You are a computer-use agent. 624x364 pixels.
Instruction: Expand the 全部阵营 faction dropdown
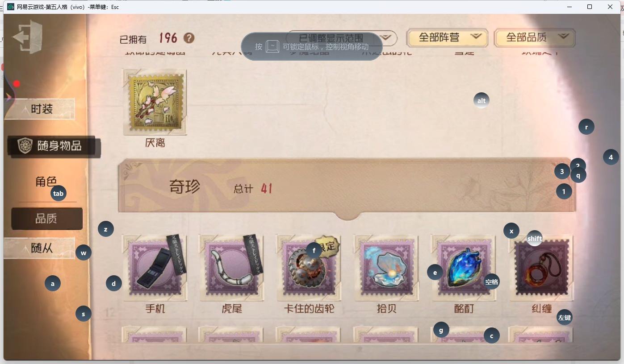tap(447, 38)
